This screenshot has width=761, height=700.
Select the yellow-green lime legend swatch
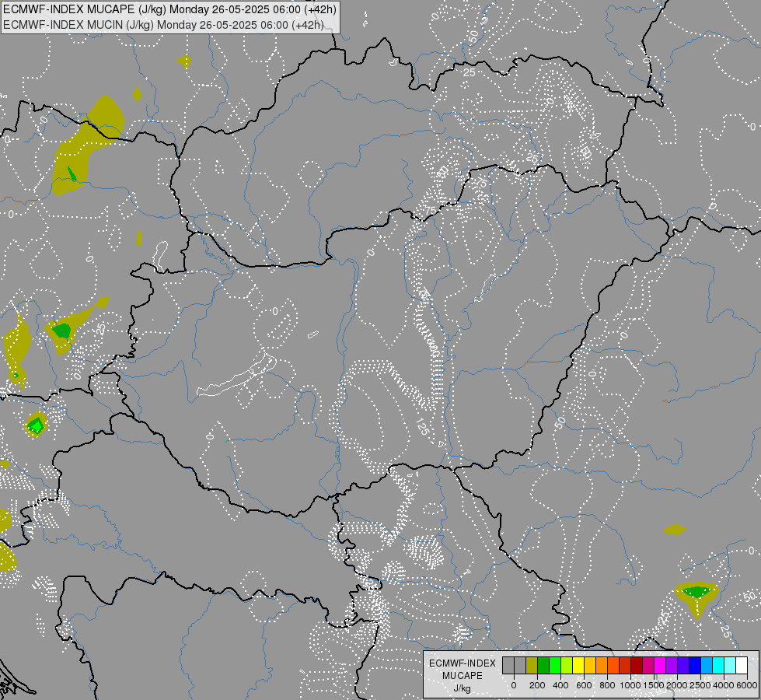click(x=567, y=666)
